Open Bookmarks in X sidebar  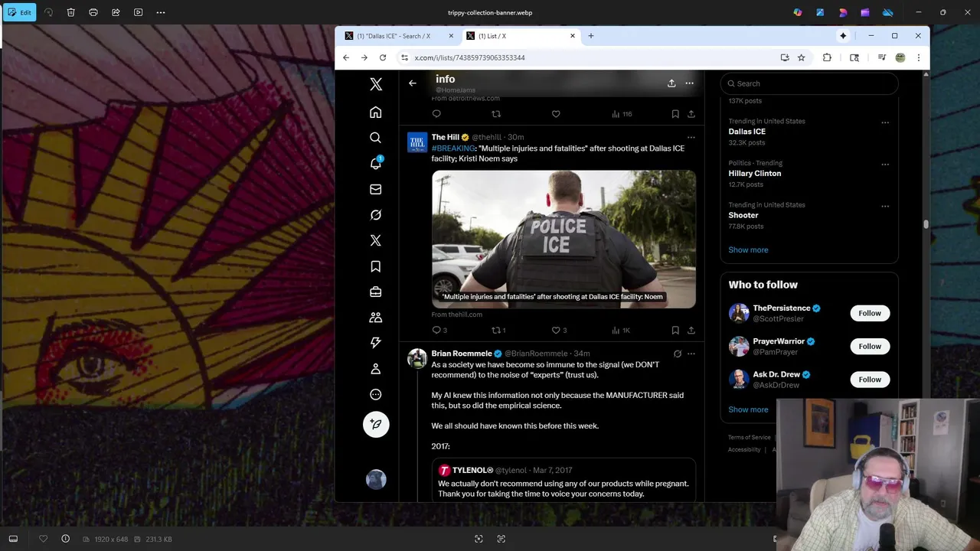tap(375, 266)
